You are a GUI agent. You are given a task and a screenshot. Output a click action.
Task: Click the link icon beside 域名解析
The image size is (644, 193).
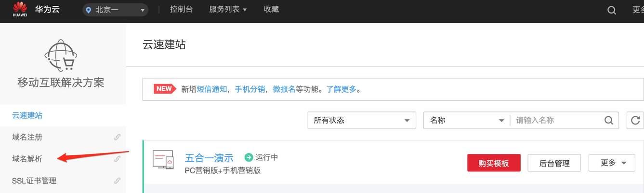coord(117,159)
